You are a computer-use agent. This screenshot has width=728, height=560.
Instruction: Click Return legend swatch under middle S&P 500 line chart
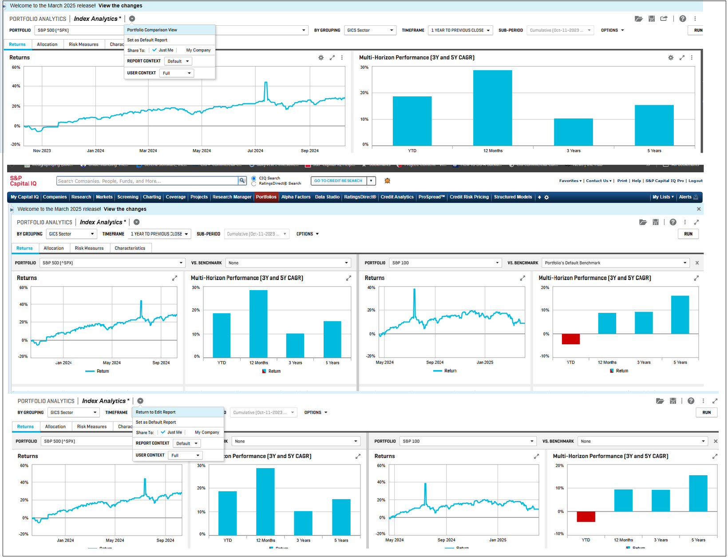90,371
